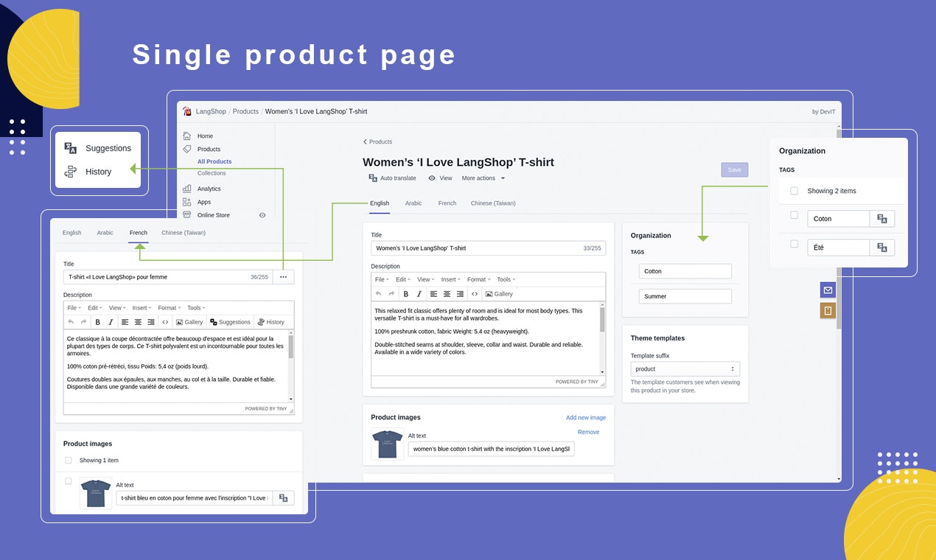Click the Apps grid icon in sidebar
The width and height of the screenshot is (936, 560).
(x=187, y=202)
